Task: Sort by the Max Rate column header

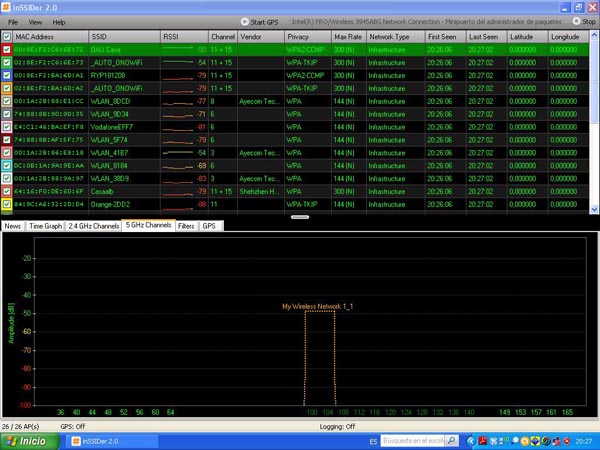Action: (x=349, y=37)
